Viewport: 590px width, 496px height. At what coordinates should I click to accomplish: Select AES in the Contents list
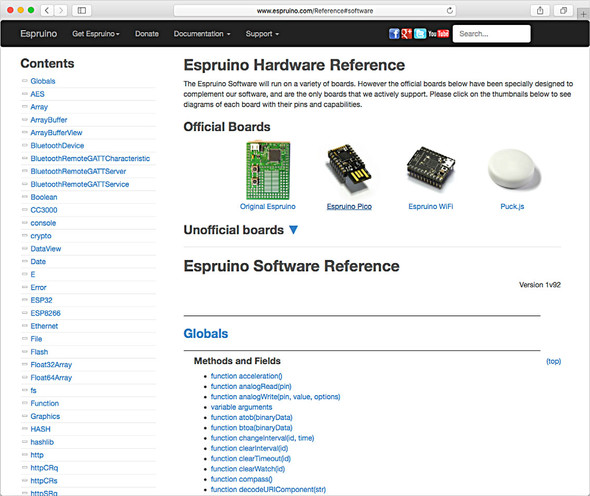point(37,94)
